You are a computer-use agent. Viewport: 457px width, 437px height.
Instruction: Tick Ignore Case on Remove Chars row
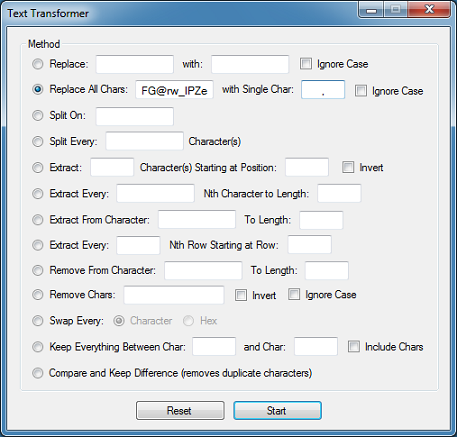coord(294,294)
